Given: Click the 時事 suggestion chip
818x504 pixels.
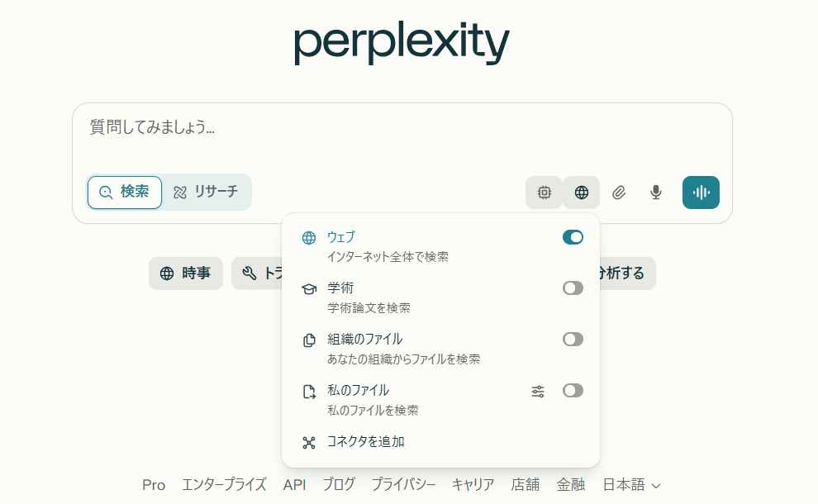Looking at the screenshot, I should click(x=186, y=273).
